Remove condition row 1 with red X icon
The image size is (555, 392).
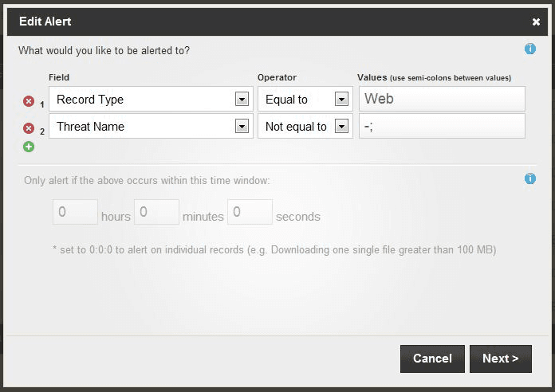point(29,101)
